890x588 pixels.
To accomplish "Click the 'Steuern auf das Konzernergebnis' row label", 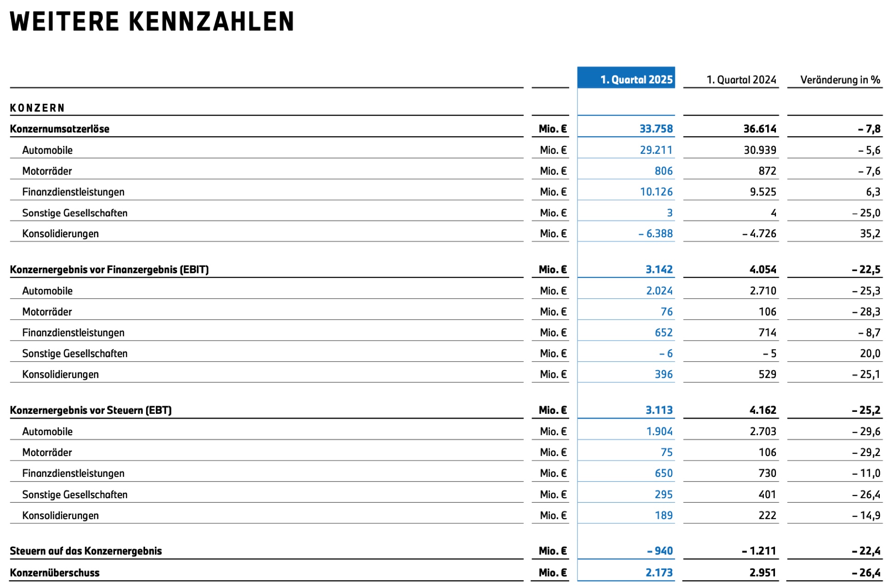I will pyautogui.click(x=86, y=551).
